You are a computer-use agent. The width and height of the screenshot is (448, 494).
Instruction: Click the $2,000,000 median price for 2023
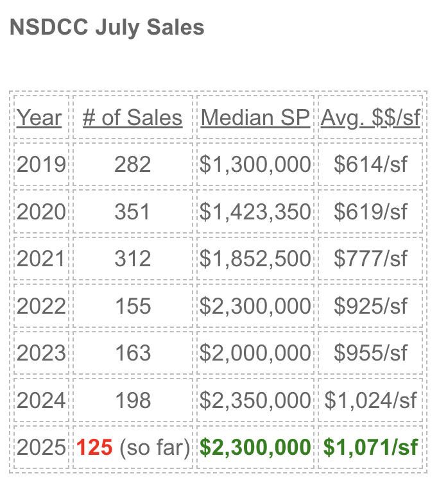tap(255, 353)
